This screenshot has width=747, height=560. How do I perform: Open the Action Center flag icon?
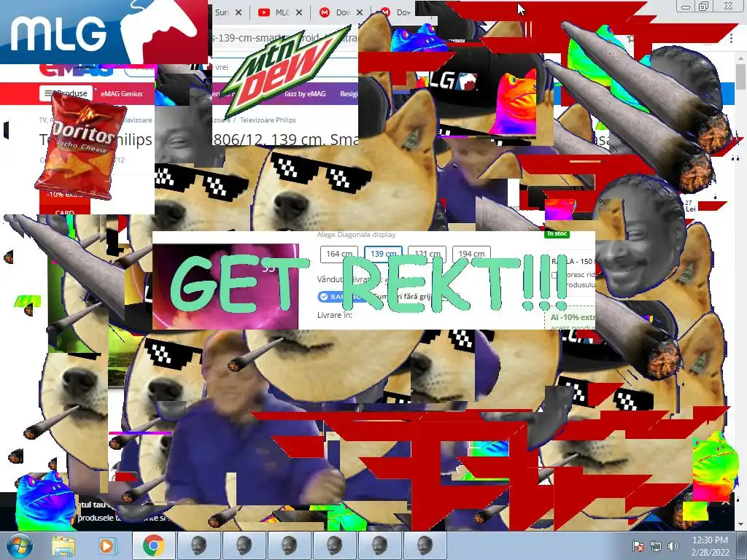click(639, 546)
